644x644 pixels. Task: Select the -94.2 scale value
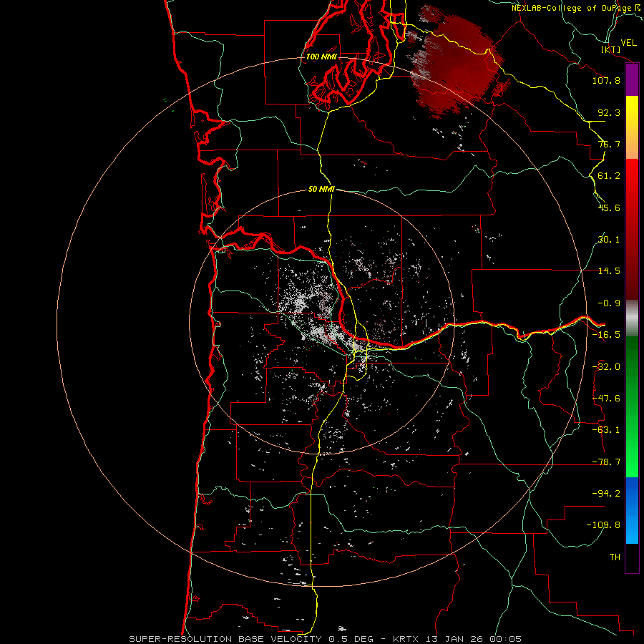coord(606,493)
